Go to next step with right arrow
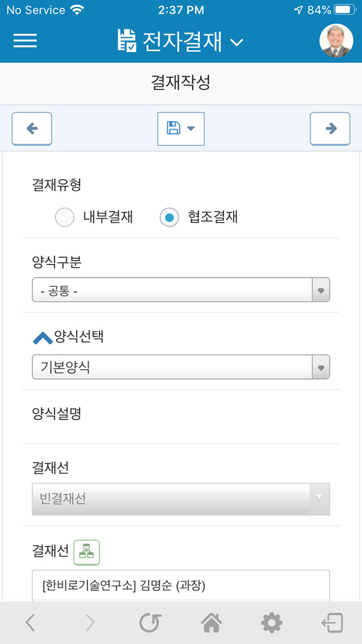Viewport: 362px width, 644px height. [x=330, y=128]
